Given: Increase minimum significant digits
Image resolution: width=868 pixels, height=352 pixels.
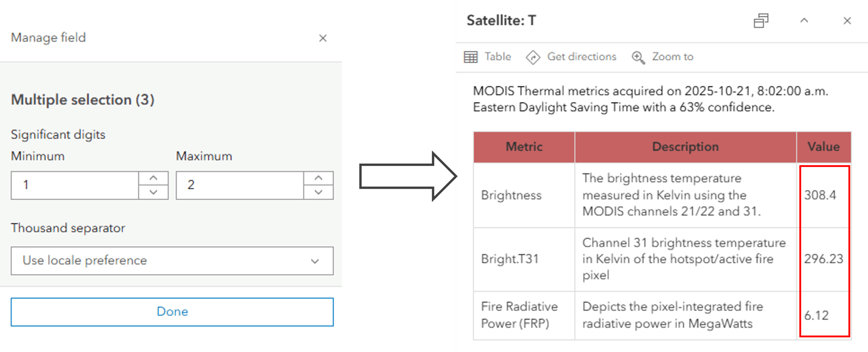Looking at the screenshot, I should tap(153, 178).
